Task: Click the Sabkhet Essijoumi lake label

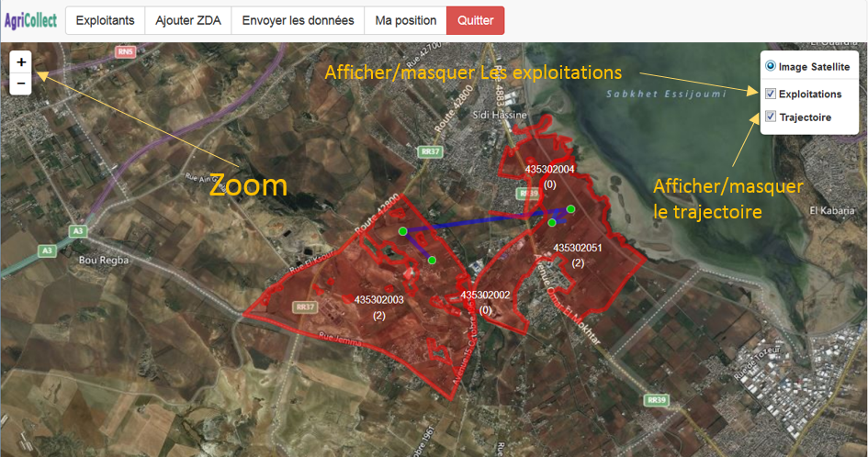Action: pos(666,94)
